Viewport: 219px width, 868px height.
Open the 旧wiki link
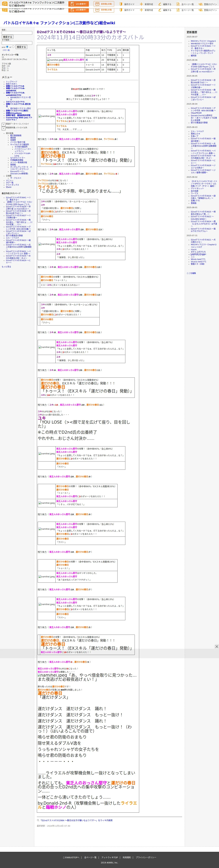tap(9, 187)
